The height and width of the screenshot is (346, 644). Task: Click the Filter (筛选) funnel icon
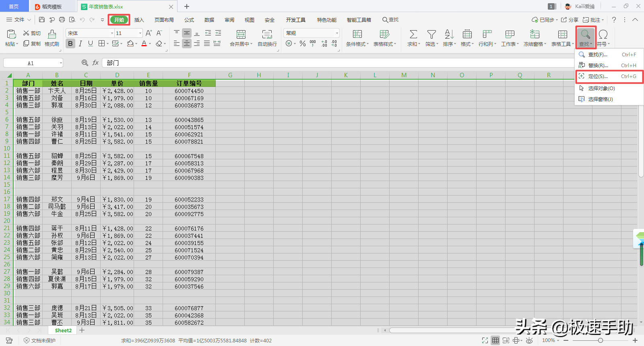(431, 34)
